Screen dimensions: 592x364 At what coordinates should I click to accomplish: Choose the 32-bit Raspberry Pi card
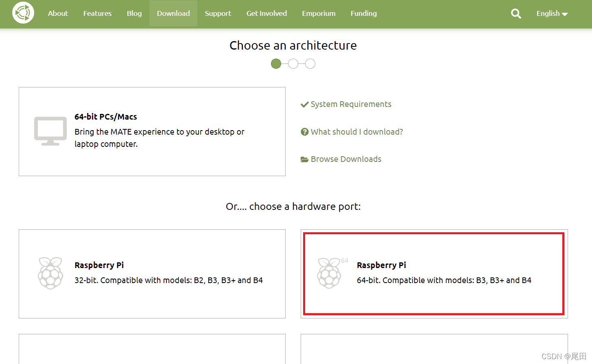click(x=152, y=274)
